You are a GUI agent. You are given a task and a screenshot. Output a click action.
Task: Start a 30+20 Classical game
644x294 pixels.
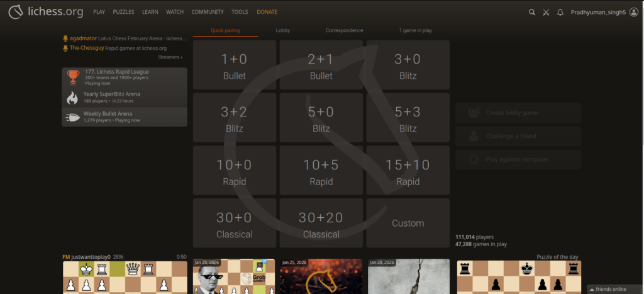pyautogui.click(x=321, y=223)
